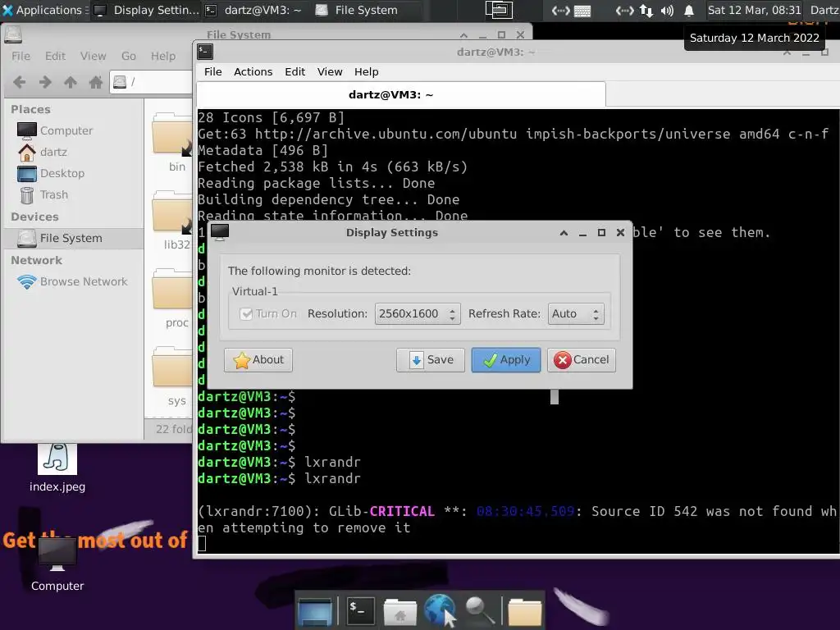Open File menu in File System window
Screen dimensions: 840x630
coord(21,56)
